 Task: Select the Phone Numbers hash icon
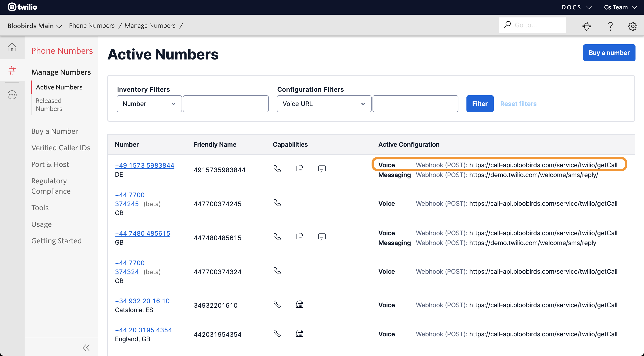click(12, 70)
